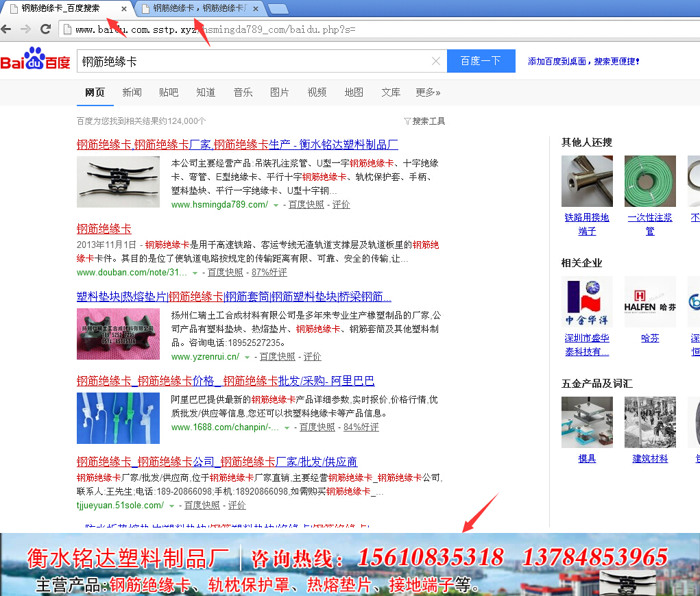Screen dimensions: 700x596
Task: Click 模具 thumbnail image
Action: click(x=587, y=422)
